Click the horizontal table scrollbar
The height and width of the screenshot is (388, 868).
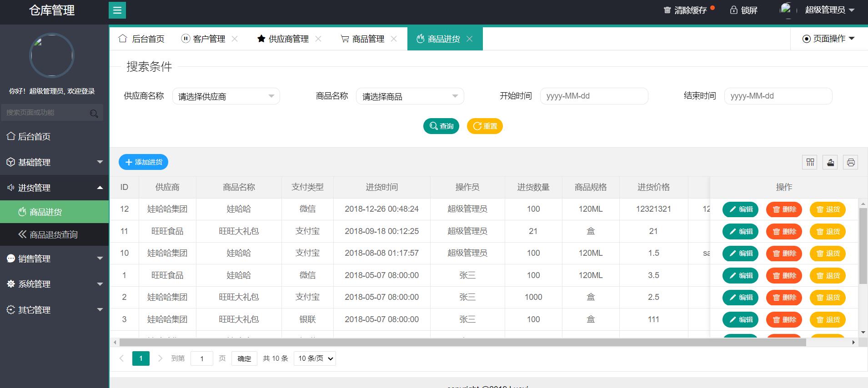[462, 342]
